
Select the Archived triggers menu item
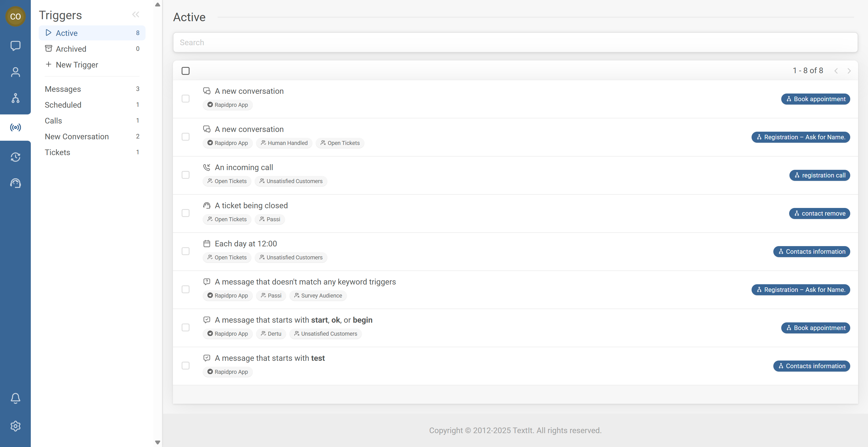71,49
